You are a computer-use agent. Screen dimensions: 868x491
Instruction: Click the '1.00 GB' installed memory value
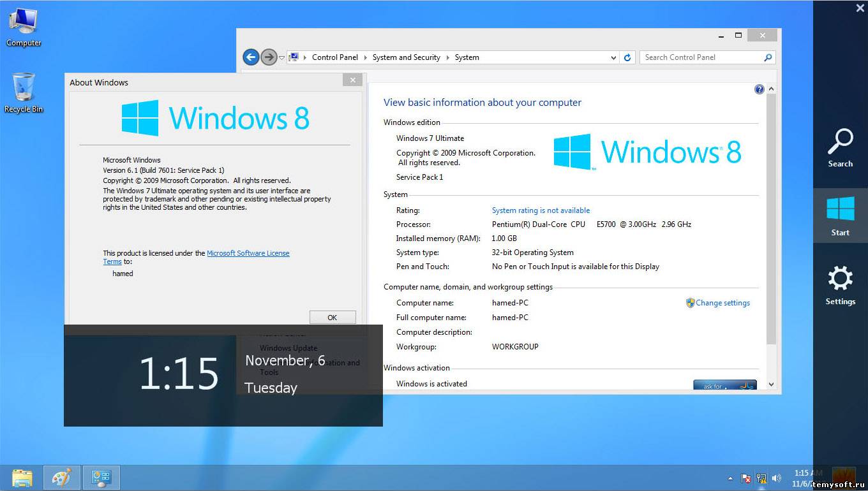[504, 238]
